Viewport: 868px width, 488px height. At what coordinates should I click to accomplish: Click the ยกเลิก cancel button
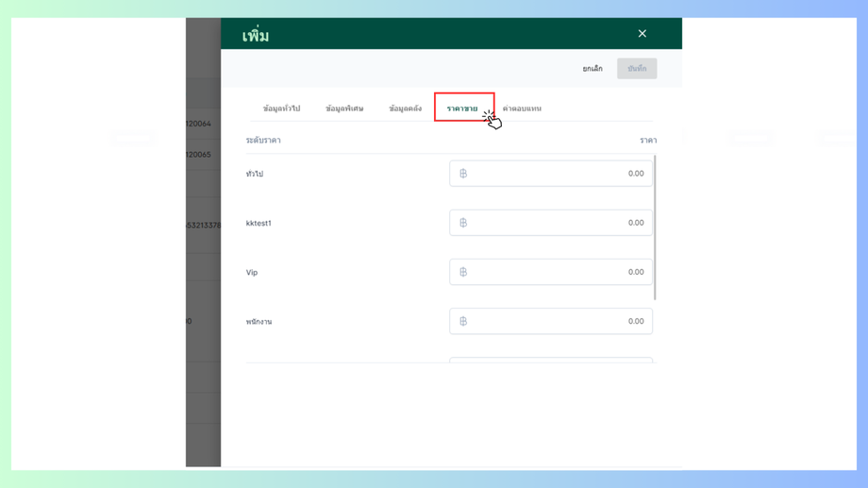(593, 69)
